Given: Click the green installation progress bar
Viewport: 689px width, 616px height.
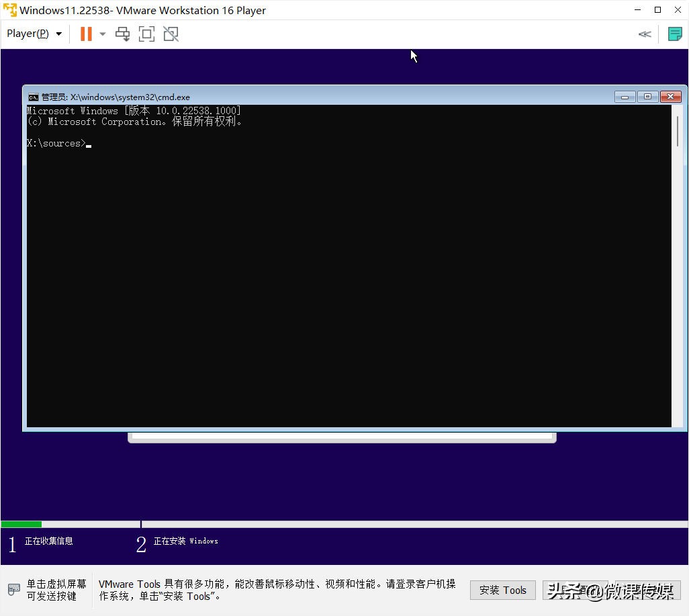Looking at the screenshot, I should pos(21,524).
